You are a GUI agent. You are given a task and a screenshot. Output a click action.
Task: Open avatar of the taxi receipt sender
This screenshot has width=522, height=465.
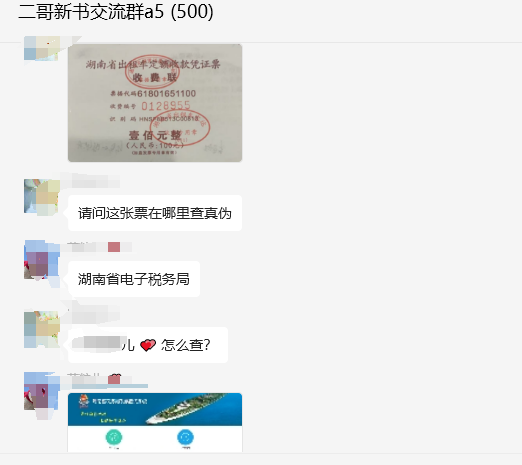click(42, 49)
